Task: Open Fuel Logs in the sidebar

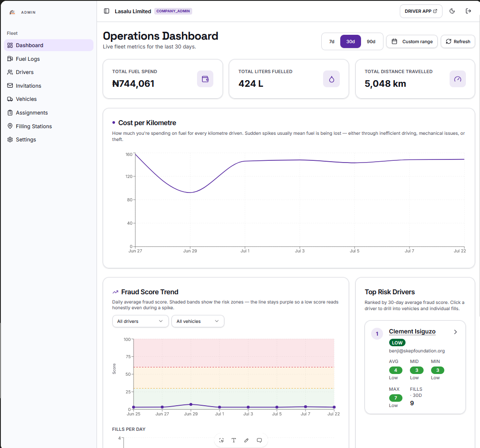Action: pos(48,59)
